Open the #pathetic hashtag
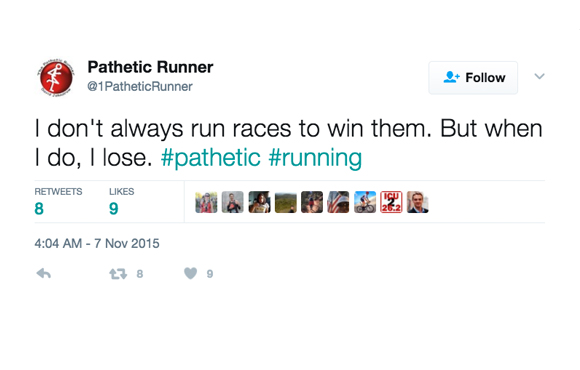This screenshot has height=370, width=580. tap(210, 158)
